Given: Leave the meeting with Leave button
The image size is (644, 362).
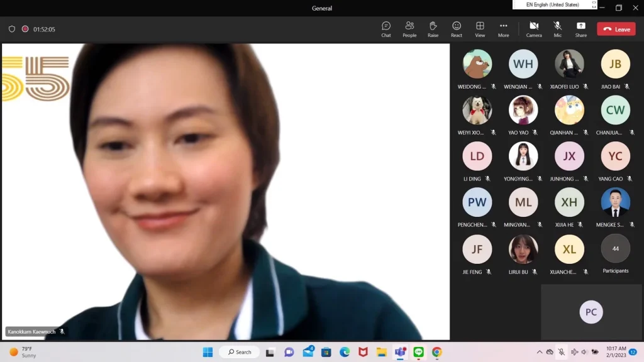Looking at the screenshot, I should point(616,29).
